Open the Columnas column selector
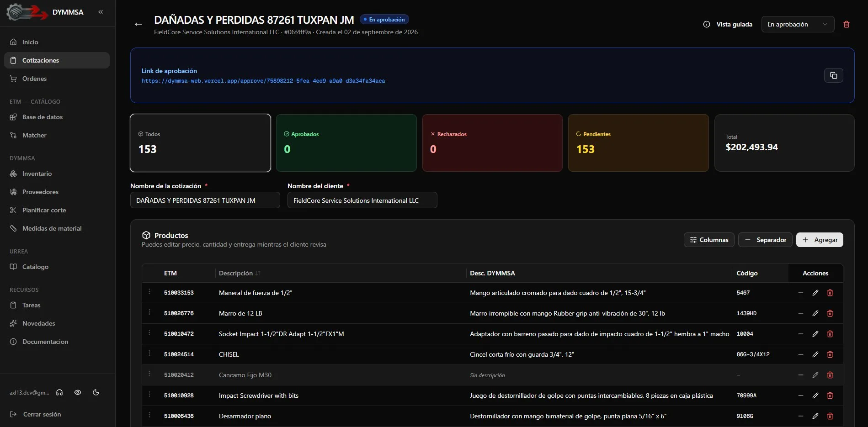868x427 pixels. (709, 240)
